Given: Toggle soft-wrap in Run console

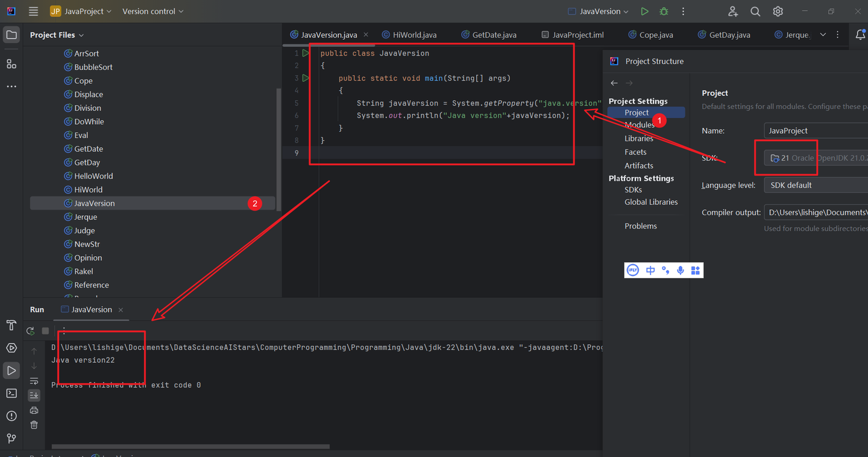Looking at the screenshot, I should pyautogui.click(x=34, y=381).
